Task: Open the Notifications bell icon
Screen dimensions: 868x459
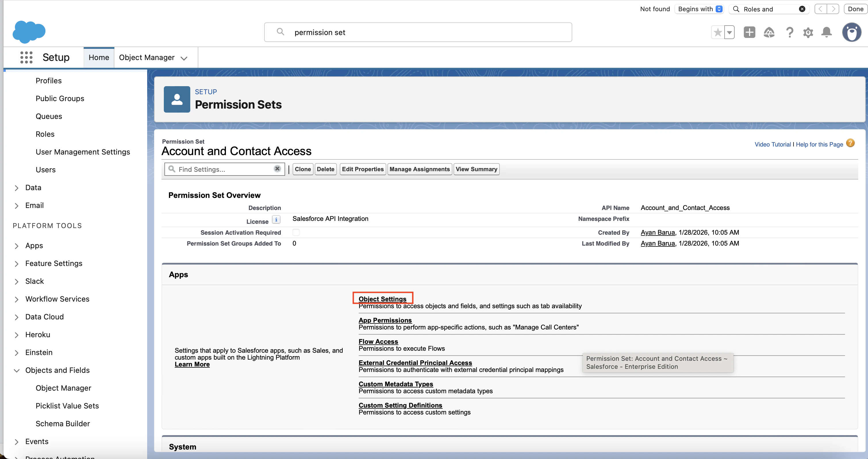Action: [x=826, y=32]
